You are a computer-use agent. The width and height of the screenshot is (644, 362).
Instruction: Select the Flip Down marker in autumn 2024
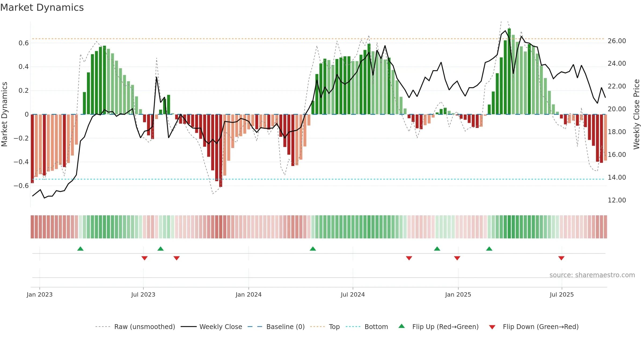click(409, 258)
